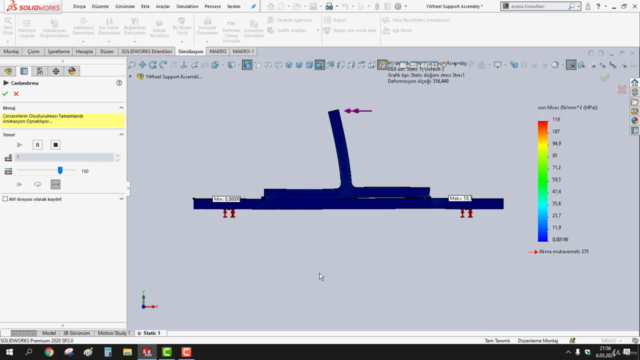Open the Sonuçlar Danışmanı dropdown arrow
Screen dimensions: 640x360
point(207,42)
